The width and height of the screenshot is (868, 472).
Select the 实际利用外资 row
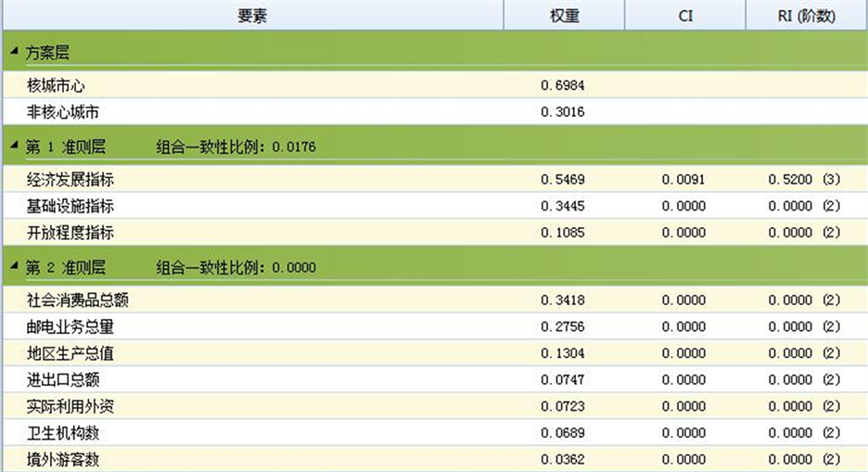pyautogui.click(x=70, y=406)
